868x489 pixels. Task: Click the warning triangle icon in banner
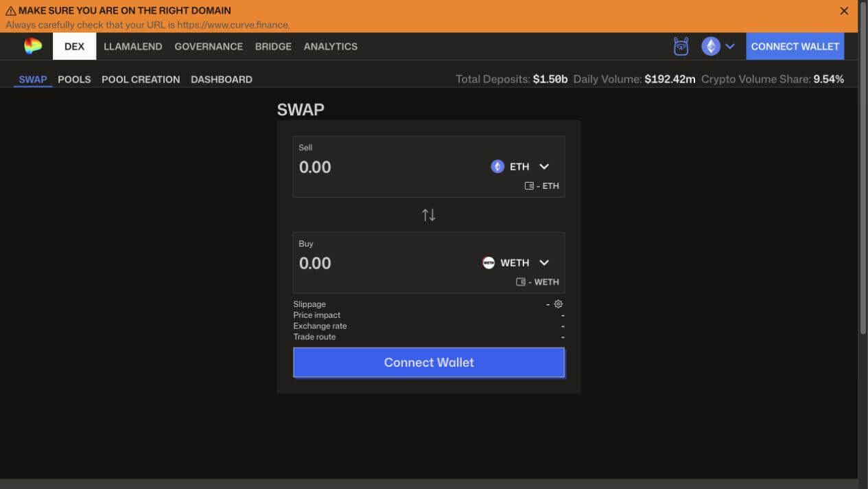tap(11, 11)
